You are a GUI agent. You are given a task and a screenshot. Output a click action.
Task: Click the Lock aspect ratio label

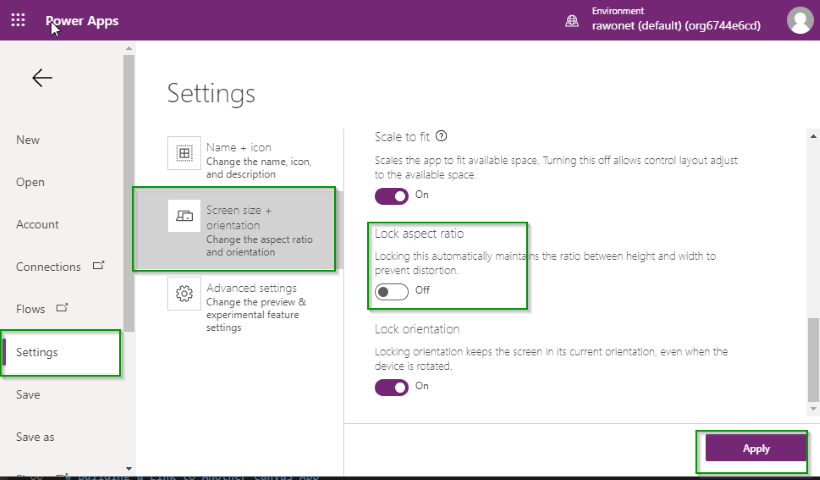coord(419,234)
